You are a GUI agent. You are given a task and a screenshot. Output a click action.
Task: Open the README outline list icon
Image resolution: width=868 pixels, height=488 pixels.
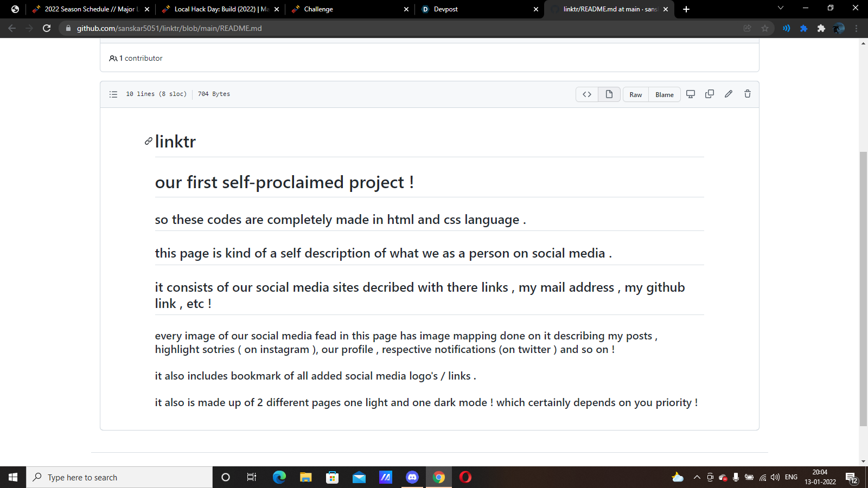[113, 94]
